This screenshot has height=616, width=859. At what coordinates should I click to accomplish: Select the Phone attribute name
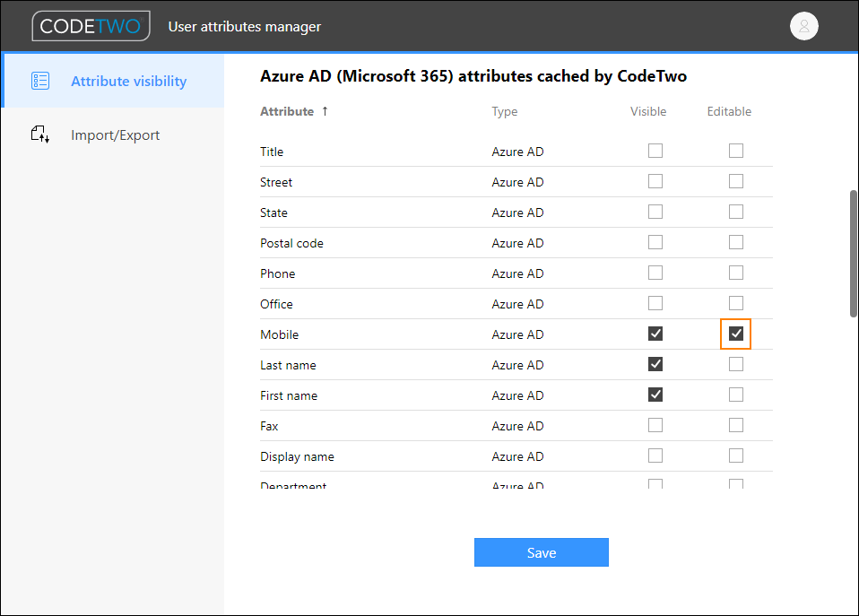coord(277,273)
